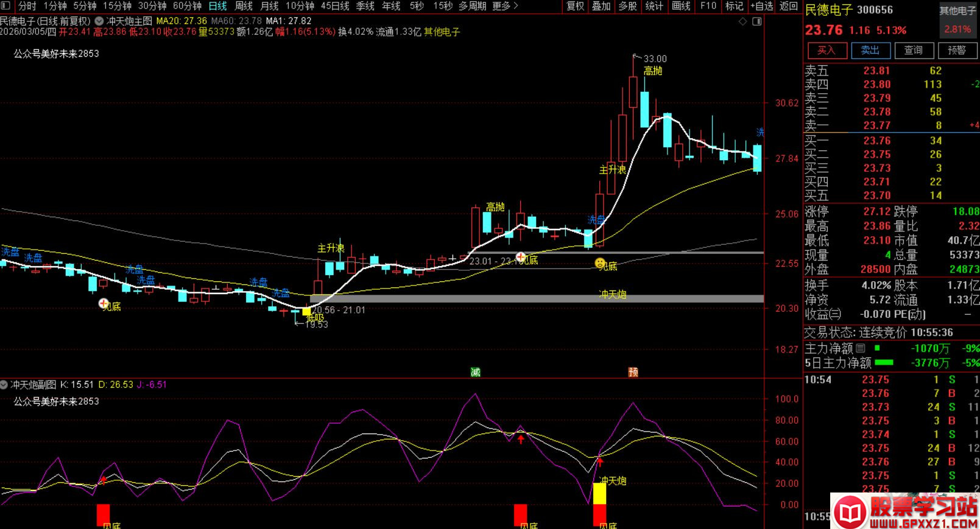Toggle 复权 price adjustment
The height and width of the screenshot is (529, 980).
pos(575,6)
